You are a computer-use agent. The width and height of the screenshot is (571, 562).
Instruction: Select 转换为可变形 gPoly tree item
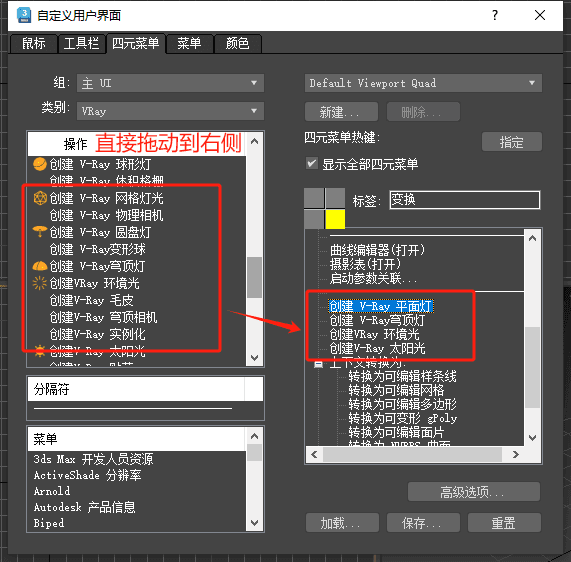click(402, 418)
